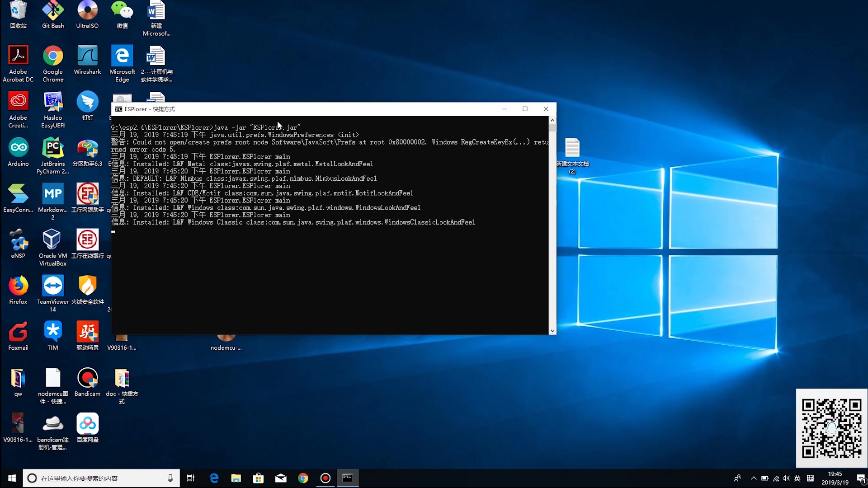
Task: Click the microphone icon in search box
Action: (170, 478)
